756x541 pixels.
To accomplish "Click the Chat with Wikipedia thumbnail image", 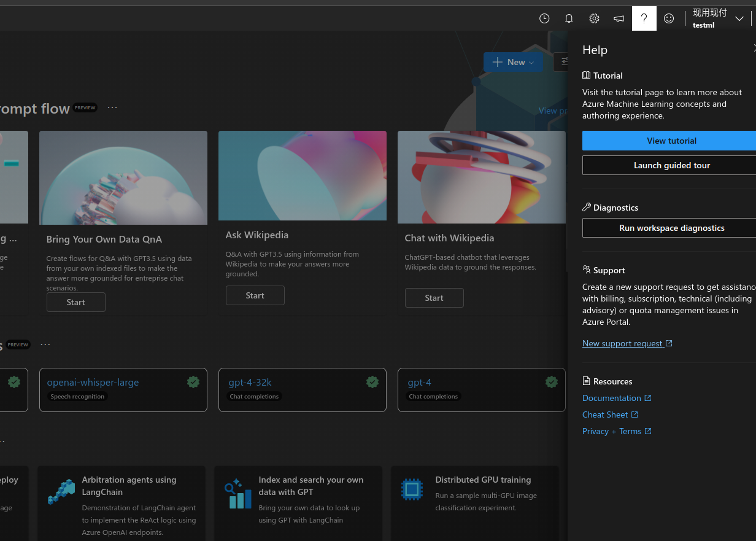I will [482, 177].
